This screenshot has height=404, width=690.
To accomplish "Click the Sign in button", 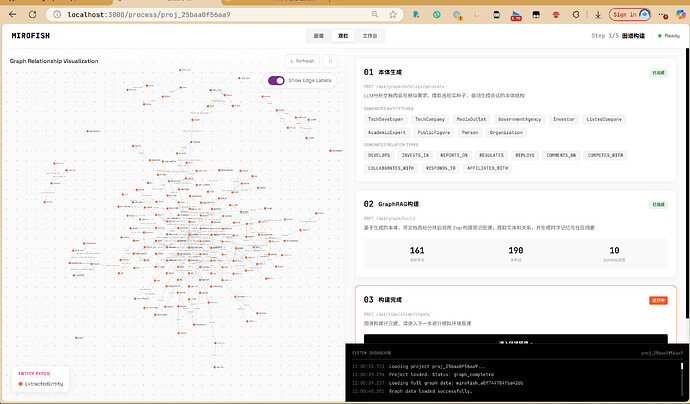I will (x=630, y=15).
